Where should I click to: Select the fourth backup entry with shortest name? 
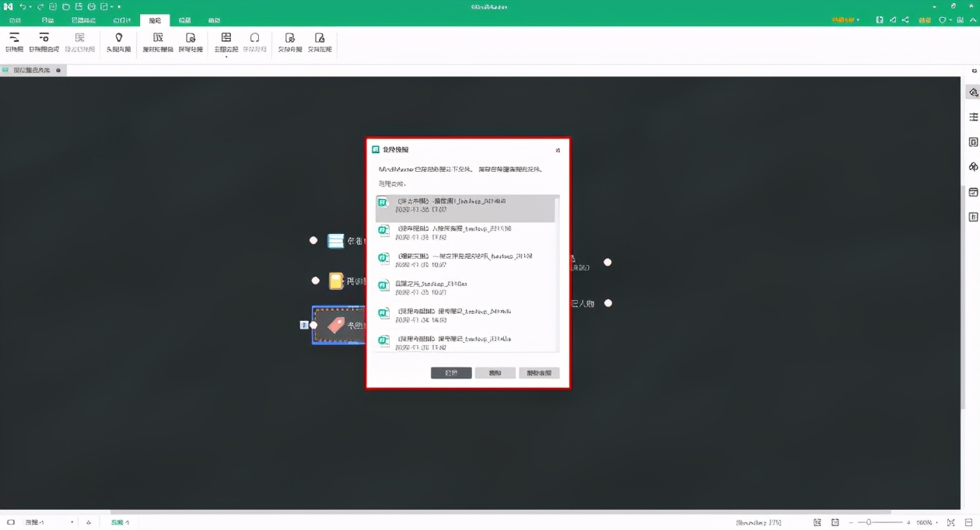(464, 288)
